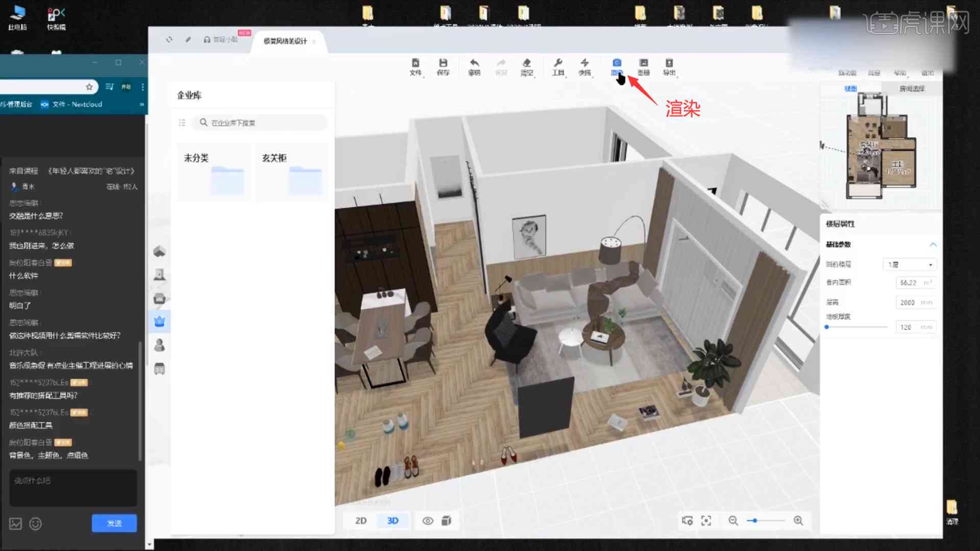Image resolution: width=980 pixels, height=551 pixels.
Task: Click the image attach icon in chat
Action: [x=16, y=523]
